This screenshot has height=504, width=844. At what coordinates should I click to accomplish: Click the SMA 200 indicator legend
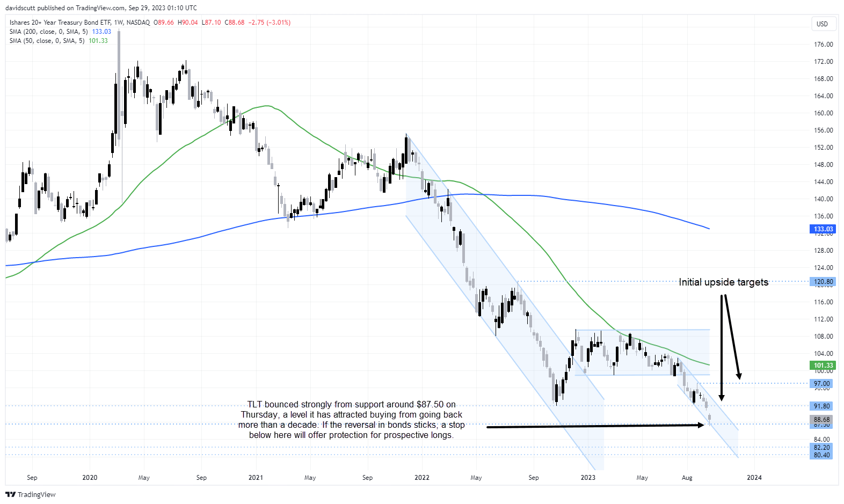coord(60,32)
